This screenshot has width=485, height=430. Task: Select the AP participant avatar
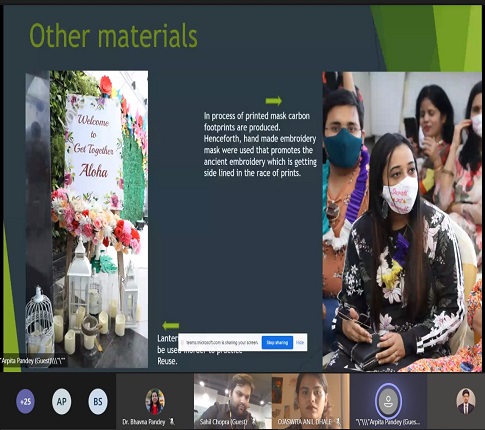(x=62, y=401)
